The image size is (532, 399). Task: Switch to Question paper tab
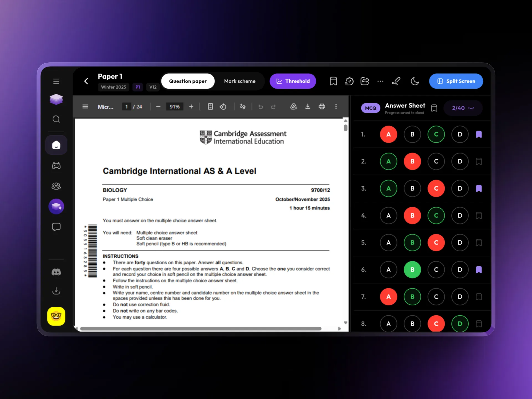click(188, 81)
